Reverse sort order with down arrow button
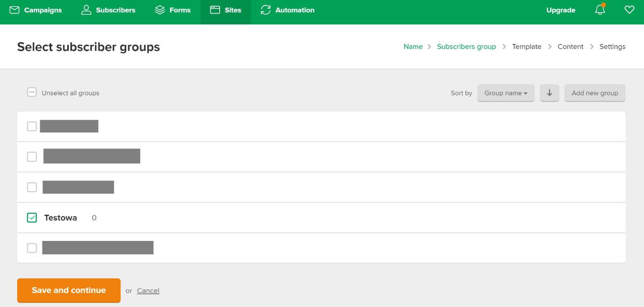This screenshot has height=307, width=644. click(x=549, y=93)
